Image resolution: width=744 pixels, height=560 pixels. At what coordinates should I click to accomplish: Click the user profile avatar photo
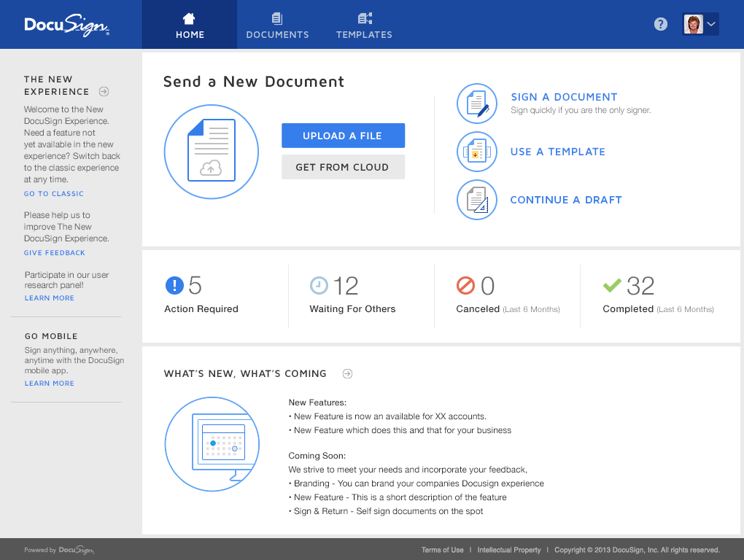(693, 24)
